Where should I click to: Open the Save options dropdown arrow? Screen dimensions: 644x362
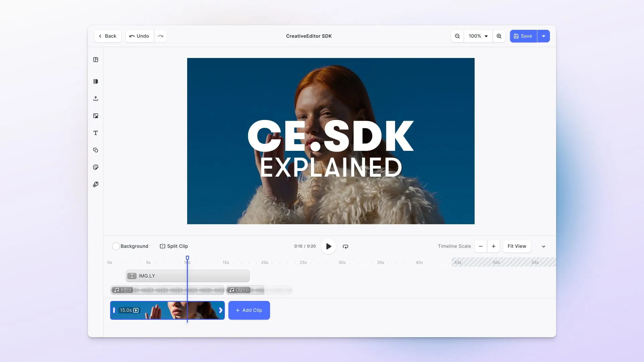[x=543, y=36]
